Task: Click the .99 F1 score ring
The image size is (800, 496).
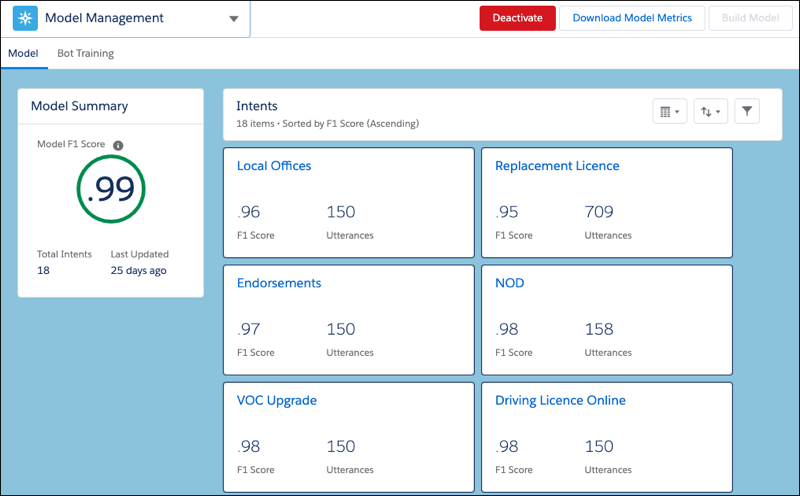Action: coord(110,190)
